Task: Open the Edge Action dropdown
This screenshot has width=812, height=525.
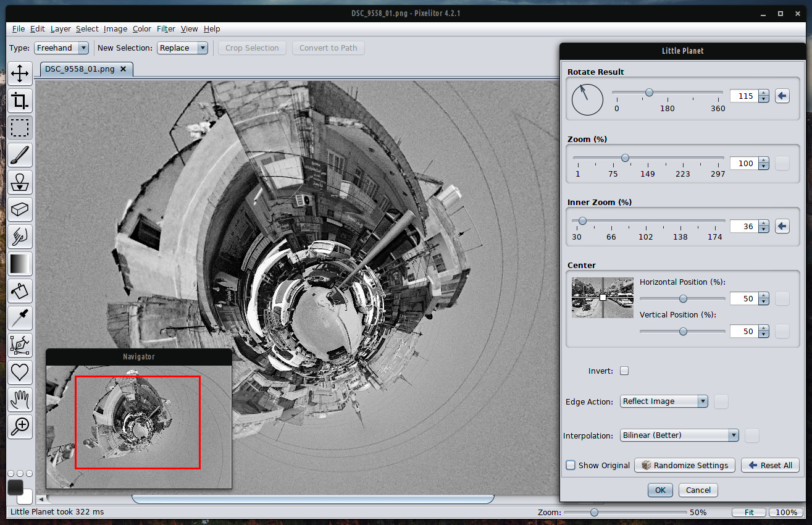Action: 664,401
